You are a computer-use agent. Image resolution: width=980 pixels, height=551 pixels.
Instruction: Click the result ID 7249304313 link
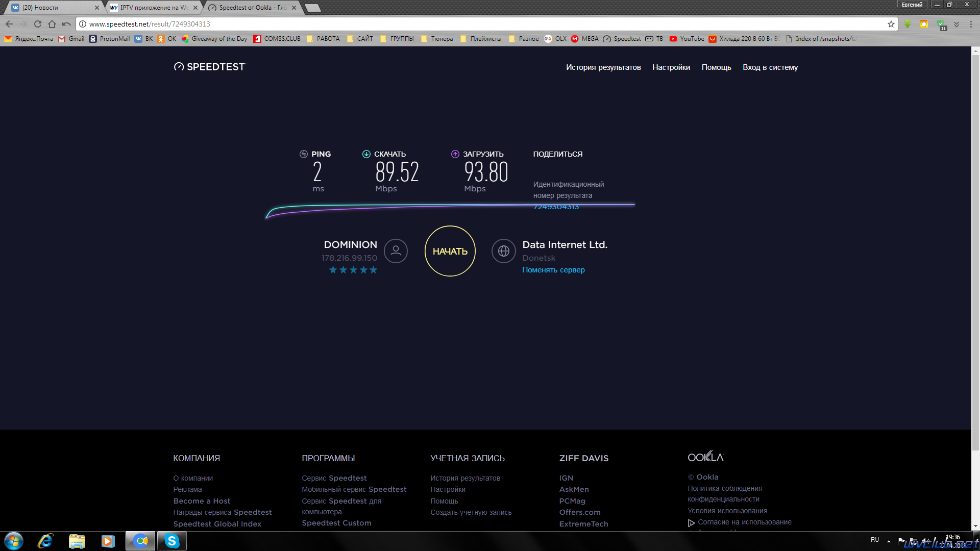click(x=556, y=207)
